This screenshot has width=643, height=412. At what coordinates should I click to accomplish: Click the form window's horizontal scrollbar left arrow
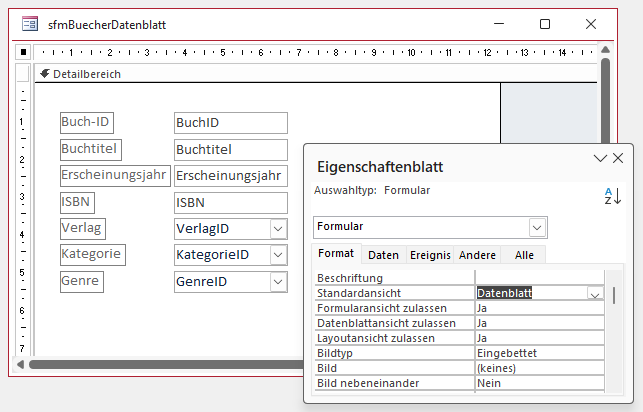point(20,364)
